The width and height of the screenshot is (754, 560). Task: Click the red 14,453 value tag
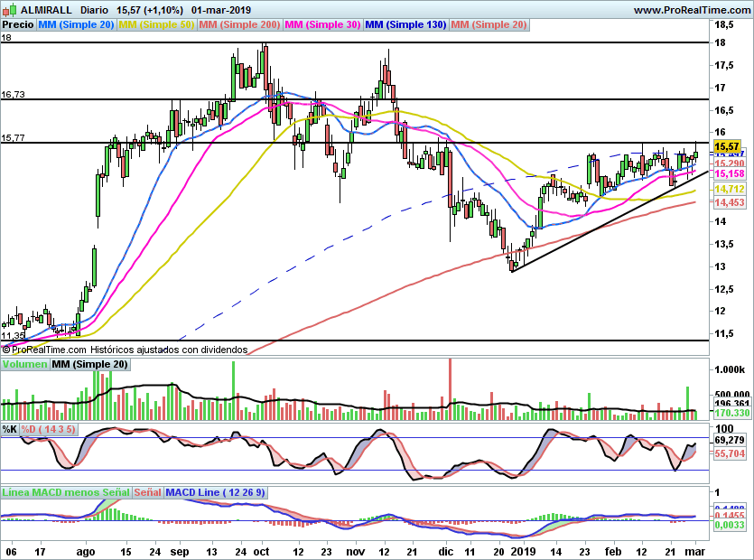point(729,202)
